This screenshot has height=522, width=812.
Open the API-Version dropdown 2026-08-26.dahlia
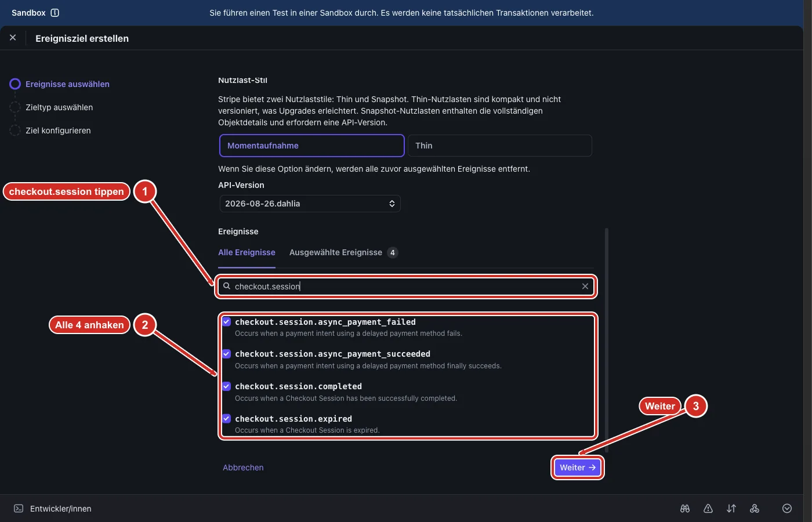point(310,204)
